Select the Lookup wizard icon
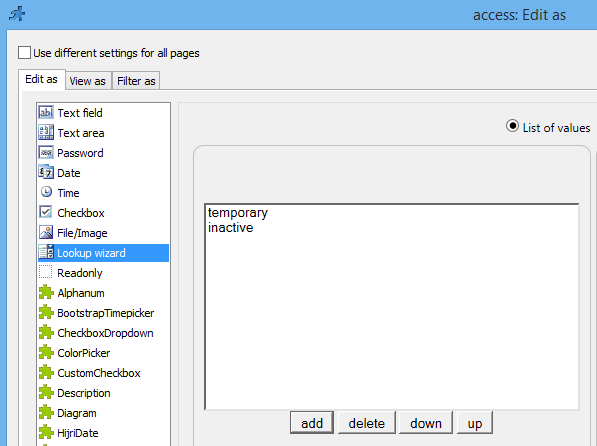Screen dimensions: 597x446 tap(46, 253)
